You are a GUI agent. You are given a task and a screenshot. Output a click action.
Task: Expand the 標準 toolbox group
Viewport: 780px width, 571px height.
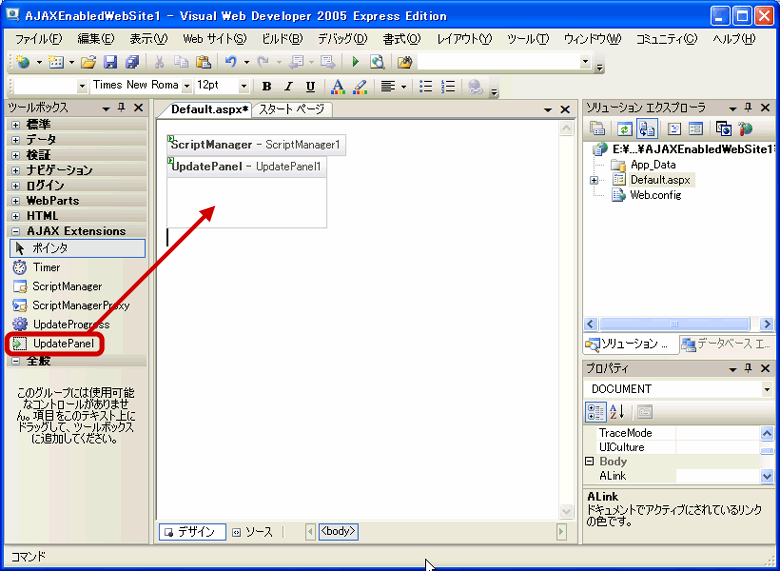(x=16, y=125)
